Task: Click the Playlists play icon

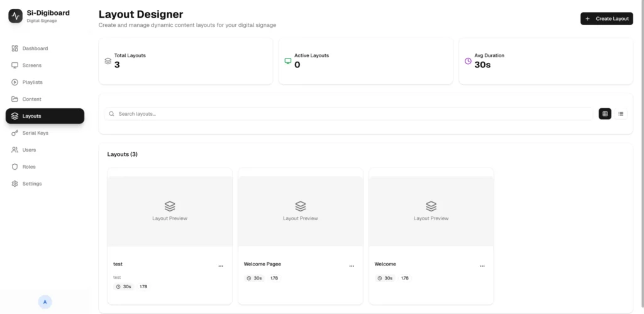Action: (15, 82)
